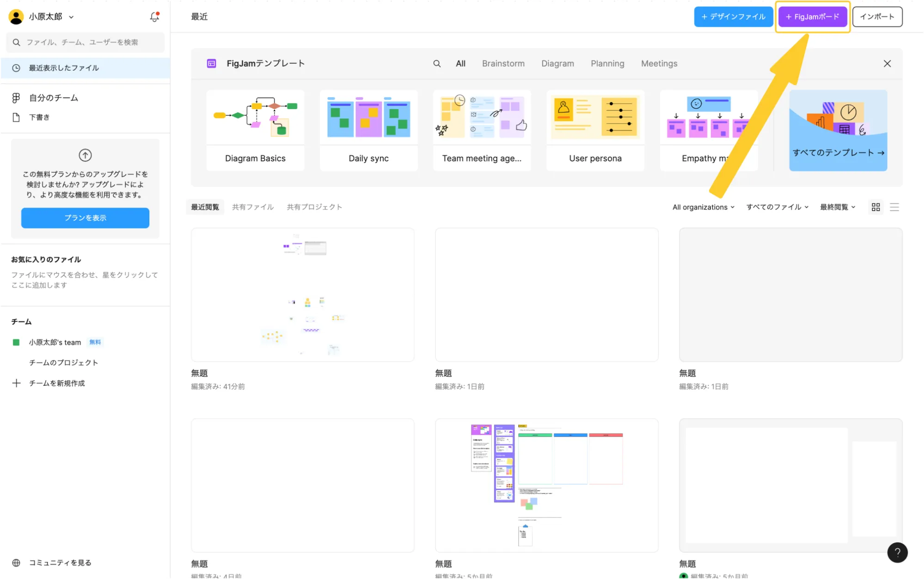Image resolution: width=924 pixels, height=579 pixels.
Task: Click the import file icon
Action: pyautogui.click(x=878, y=16)
